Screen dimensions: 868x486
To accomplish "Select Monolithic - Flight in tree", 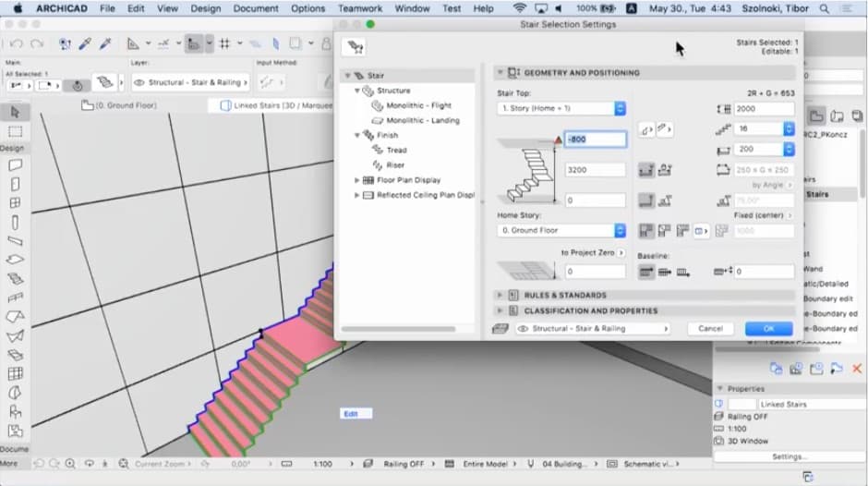I will pos(418,105).
